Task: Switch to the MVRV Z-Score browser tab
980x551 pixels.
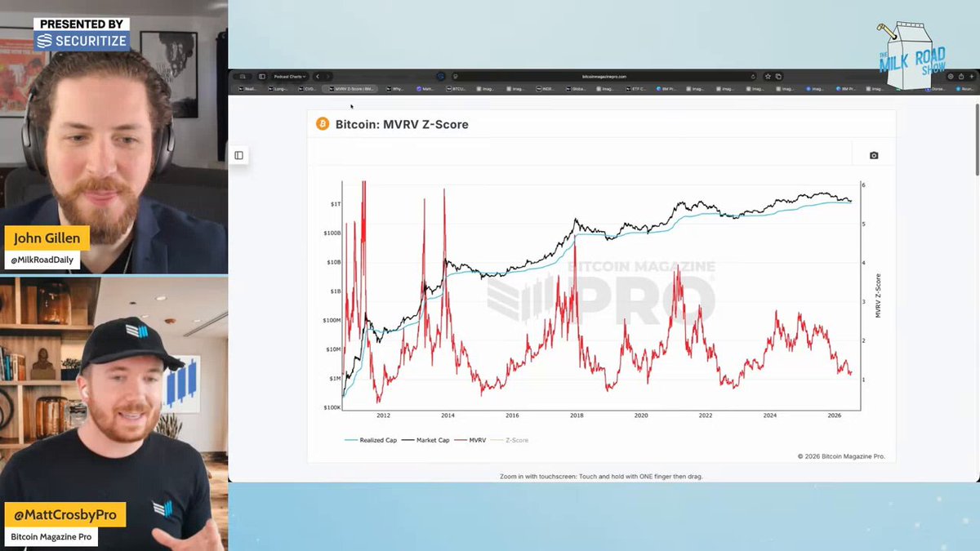Action: pos(350,88)
